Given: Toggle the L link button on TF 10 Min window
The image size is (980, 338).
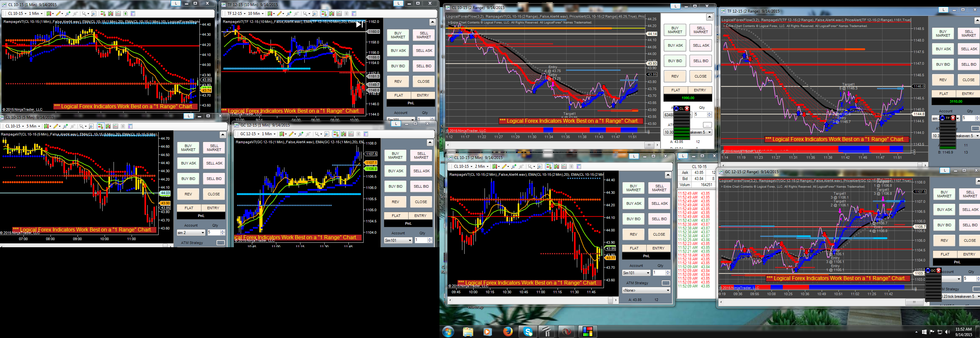Looking at the screenshot, I should point(398,4).
